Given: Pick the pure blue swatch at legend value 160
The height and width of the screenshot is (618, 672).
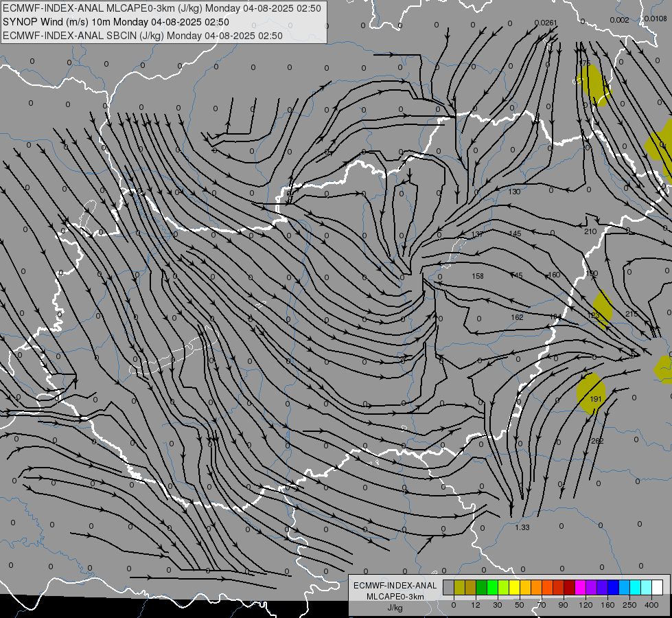Looking at the screenshot, I should 613,587.
